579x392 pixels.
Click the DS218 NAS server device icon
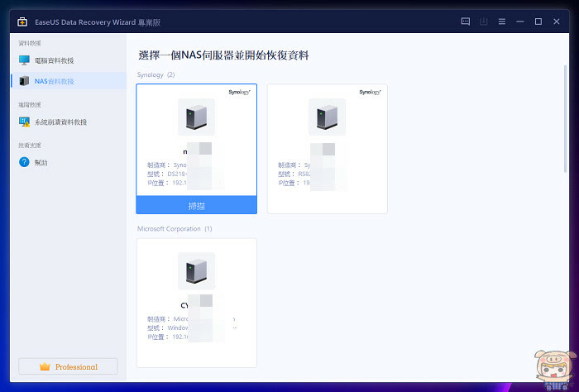point(196,117)
